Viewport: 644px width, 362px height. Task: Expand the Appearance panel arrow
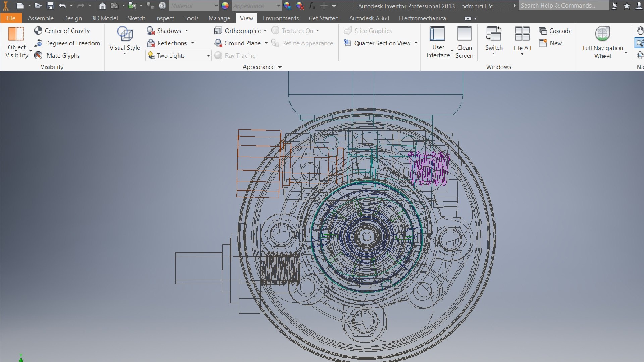pyautogui.click(x=280, y=67)
